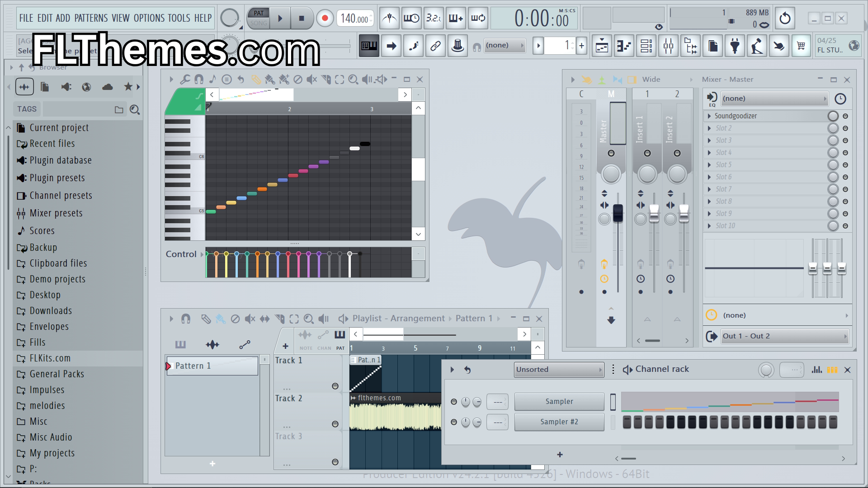Expand the Soundgoodizer slot arrow

pyautogui.click(x=709, y=116)
